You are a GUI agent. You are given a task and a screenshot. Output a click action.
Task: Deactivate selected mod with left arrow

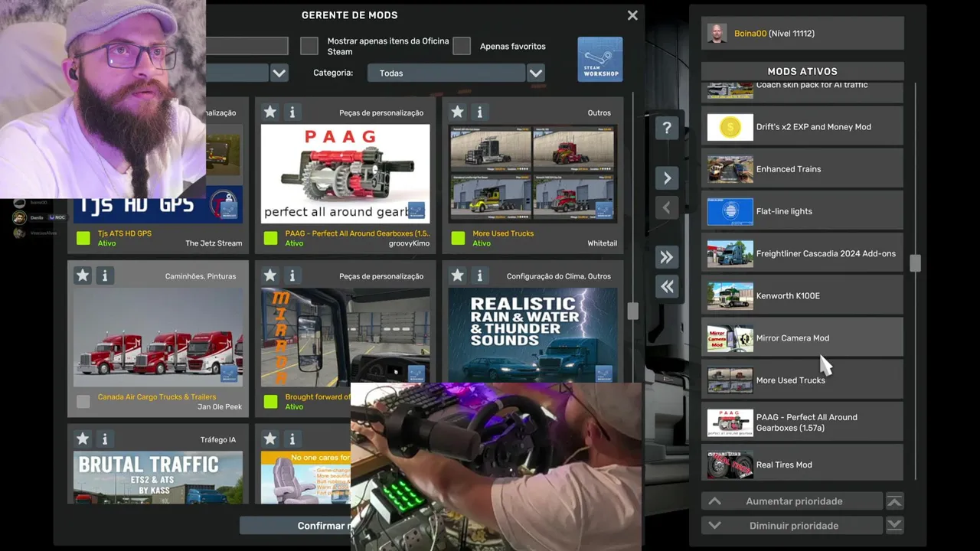(x=667, y=207)
